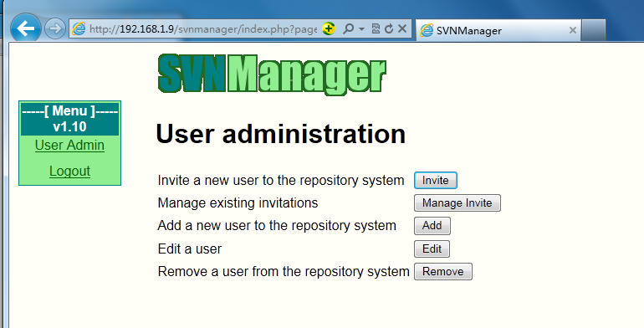Click the Invite button
Screen dimensions: 644x328
point(436,181)
